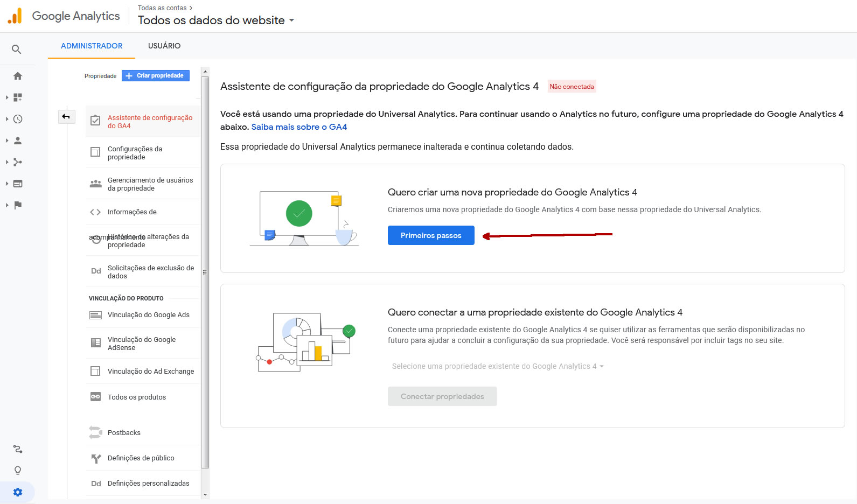Expand the Realtime section arrow
This screenshot has height=504, width=857.
(x=6, y=119)
